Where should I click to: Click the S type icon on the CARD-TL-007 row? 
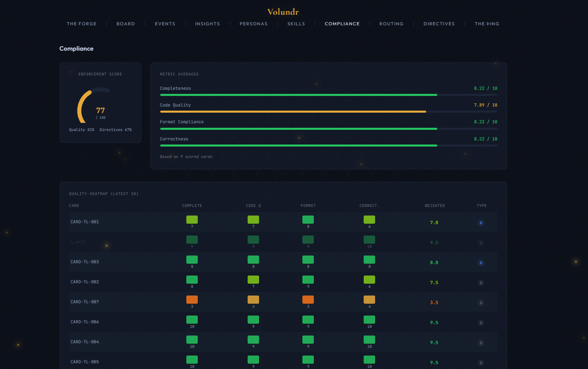click(x=481, y=303)
